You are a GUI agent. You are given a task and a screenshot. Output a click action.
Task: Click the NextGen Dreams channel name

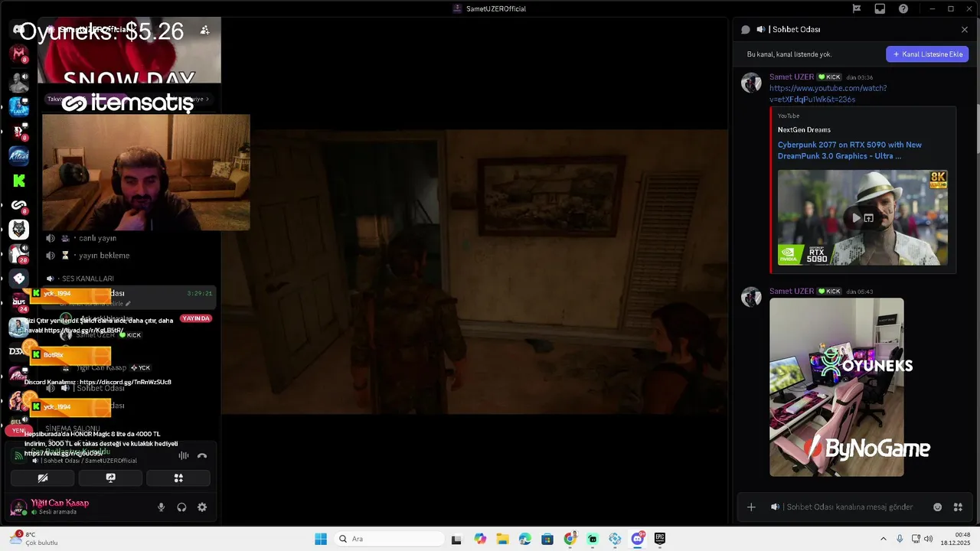804,129
